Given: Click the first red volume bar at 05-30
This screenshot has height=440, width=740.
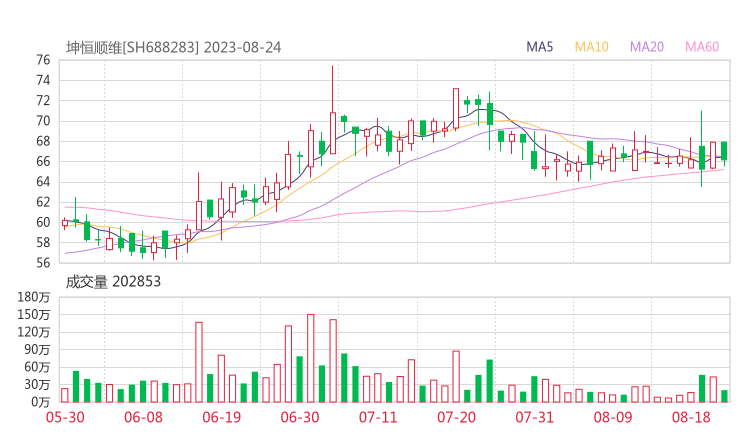Looking at the screenshot, I should pos(65,395).
